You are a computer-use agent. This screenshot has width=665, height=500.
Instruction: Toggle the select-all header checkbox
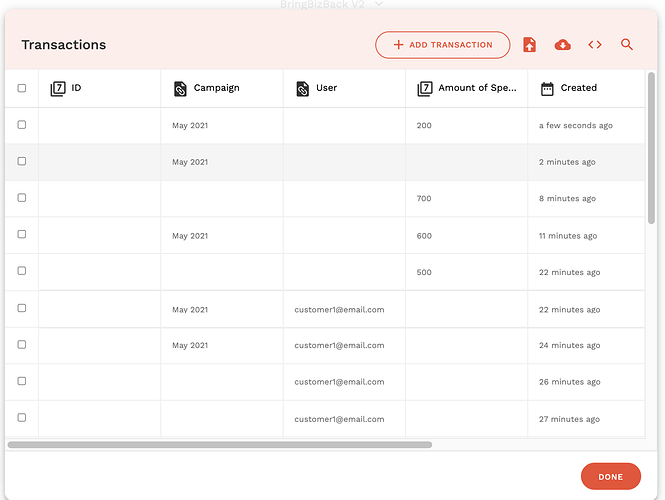pos(22,88)
